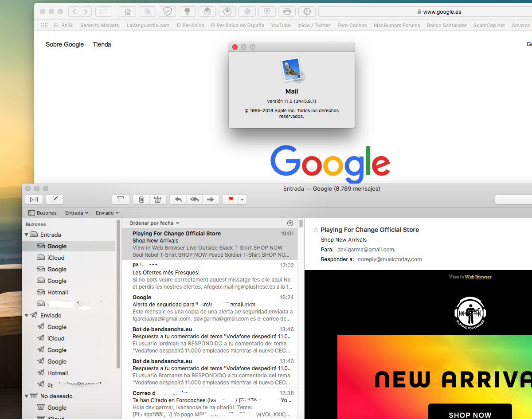Compose a new message in Mail
This screenshot has width=532, height=419.
point(55,200)
